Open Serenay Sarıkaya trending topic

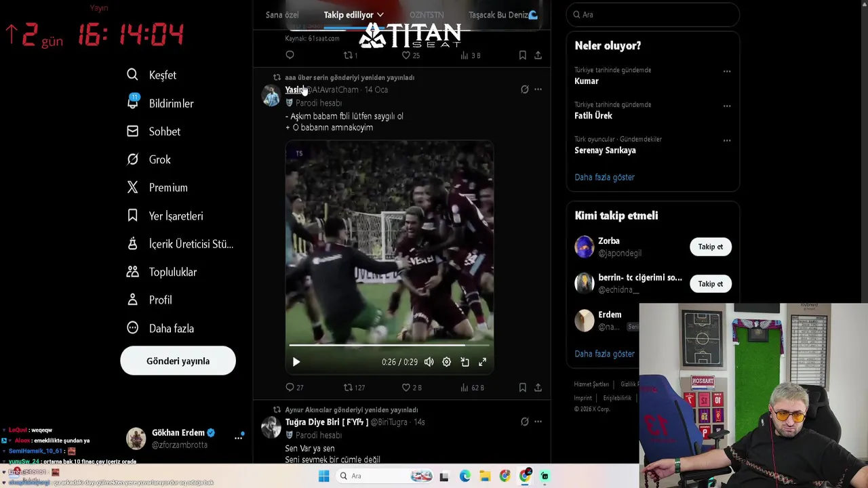(605, 150)
